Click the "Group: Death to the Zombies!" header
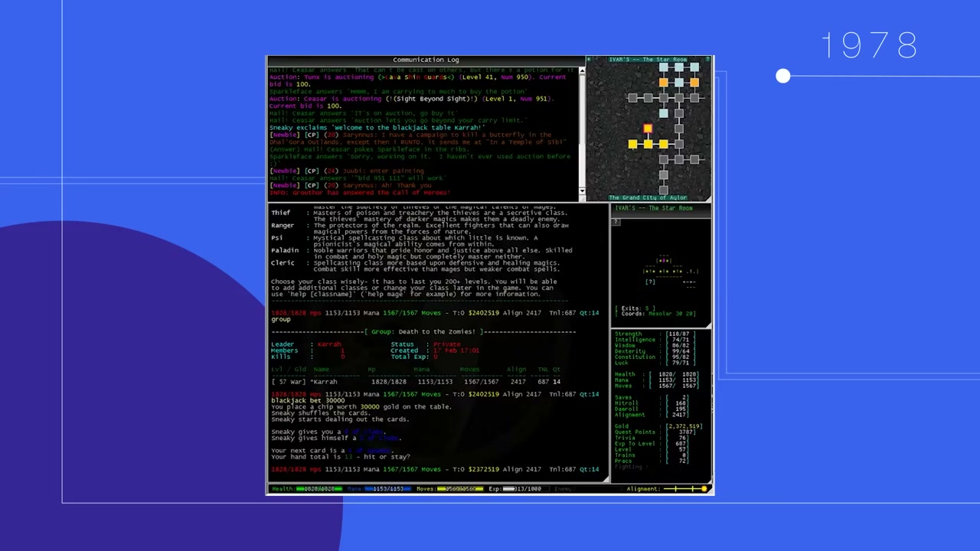This screenshot has height=551, width=980. (x=423, y=331)
